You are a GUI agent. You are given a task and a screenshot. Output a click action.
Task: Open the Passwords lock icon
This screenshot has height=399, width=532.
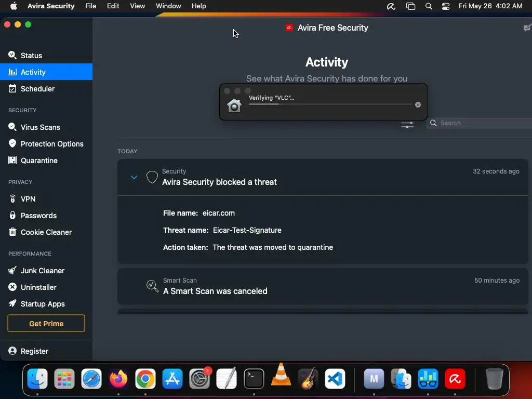(x=12, y=215)
